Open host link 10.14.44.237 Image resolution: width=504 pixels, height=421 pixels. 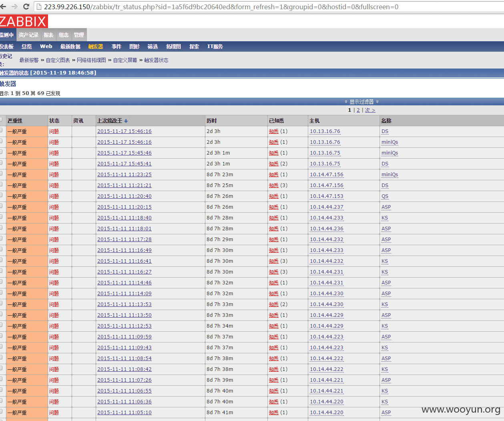tap(327, 207)
